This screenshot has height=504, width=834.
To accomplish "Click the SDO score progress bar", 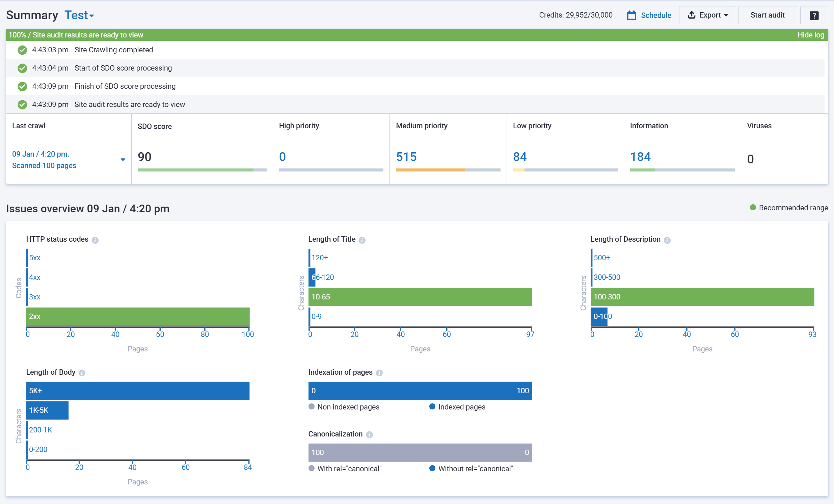I will [x=202, y=170].
